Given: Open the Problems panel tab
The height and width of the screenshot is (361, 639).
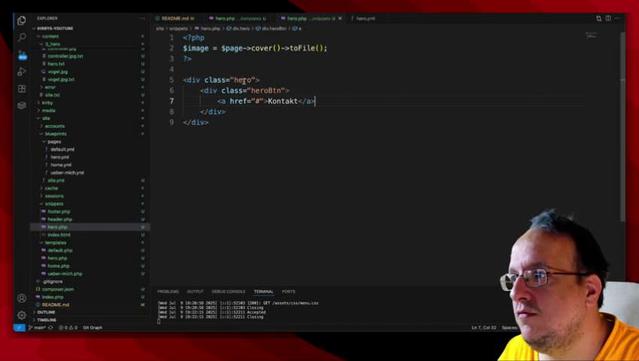Looking at the screenshot, I should 168,292.
